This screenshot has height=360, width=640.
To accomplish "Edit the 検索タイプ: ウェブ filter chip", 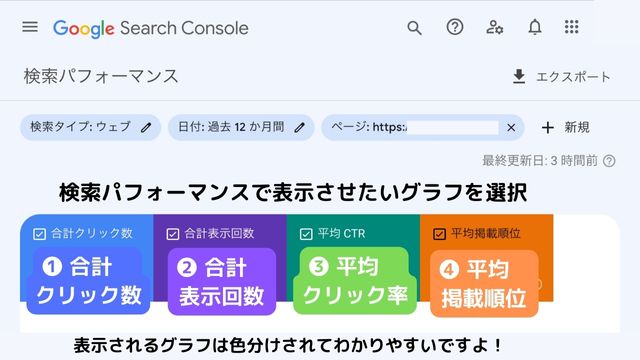I will (x=91, y=127).
